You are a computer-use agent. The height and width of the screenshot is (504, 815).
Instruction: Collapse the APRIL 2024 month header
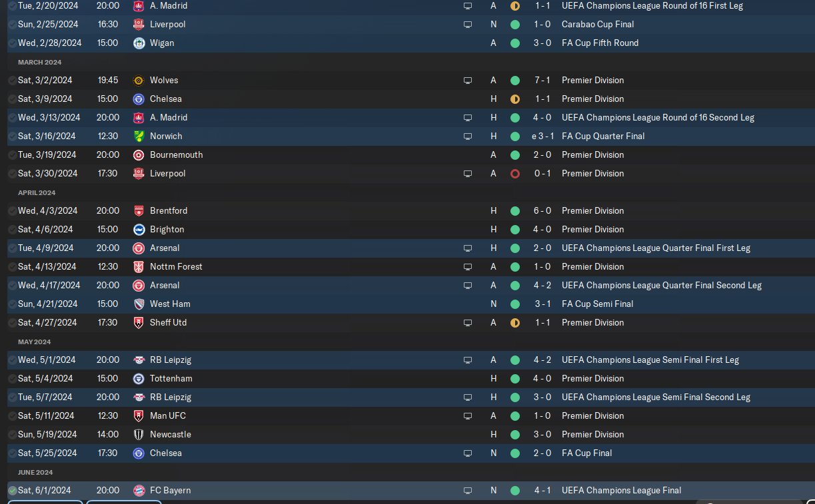(37, 192)
